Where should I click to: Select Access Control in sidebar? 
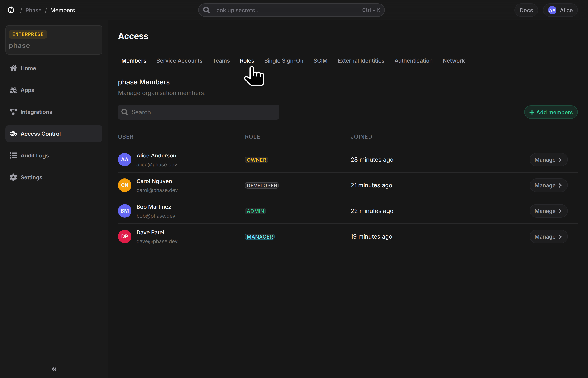coord(54,134)
